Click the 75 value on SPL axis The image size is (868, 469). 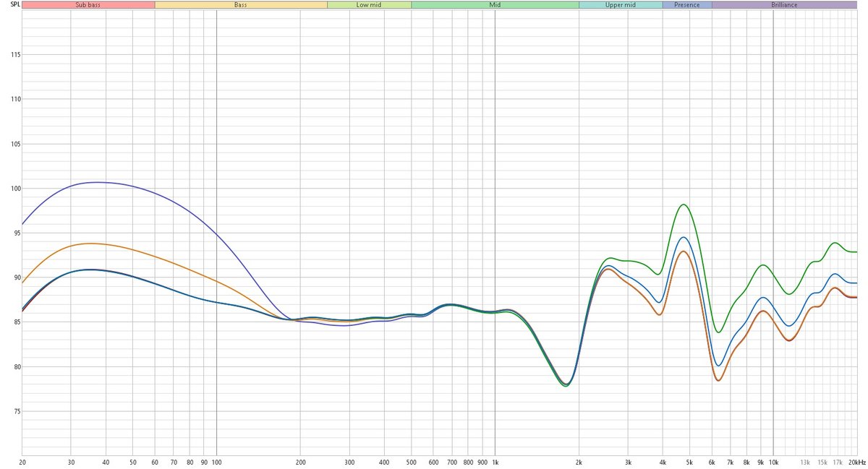click(x=12, y=412)
